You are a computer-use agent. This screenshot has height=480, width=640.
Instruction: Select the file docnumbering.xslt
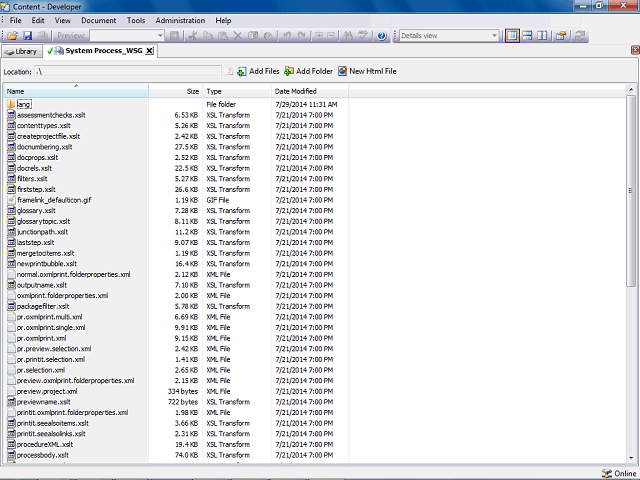pos(44,147)
